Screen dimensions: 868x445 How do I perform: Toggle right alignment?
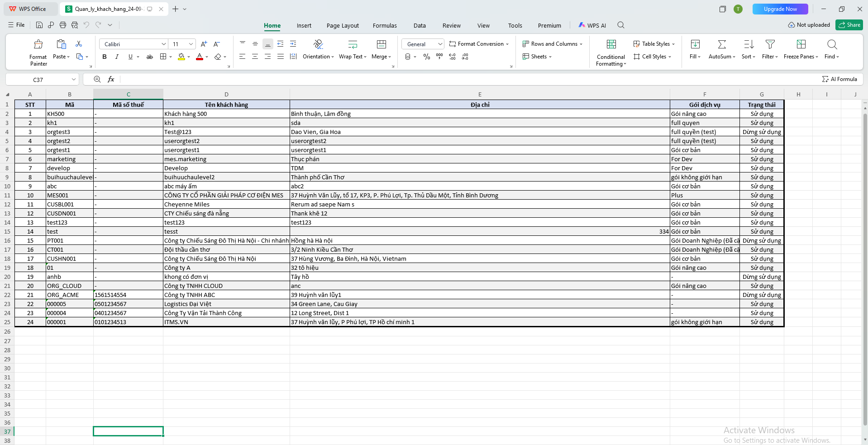point(268,57)
